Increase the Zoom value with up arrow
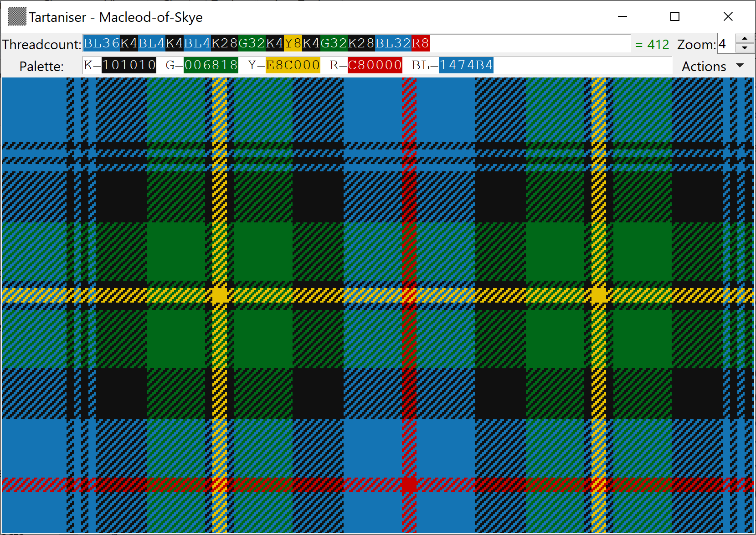The image size is (756, 535). tap(745, 39)
